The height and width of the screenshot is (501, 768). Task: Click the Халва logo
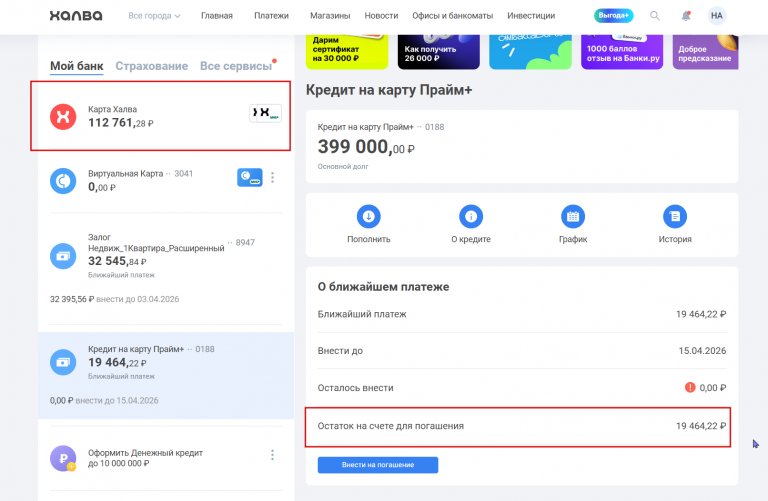point(75,16)
